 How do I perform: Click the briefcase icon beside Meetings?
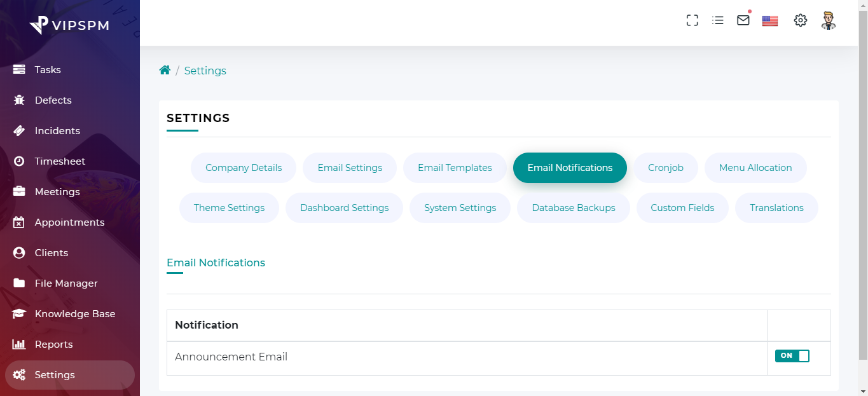click(x=19, y=192)
